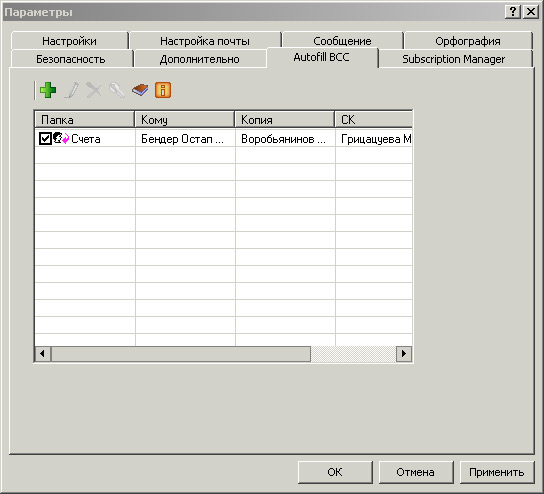Click the scroll left arrow

(43, 354)
